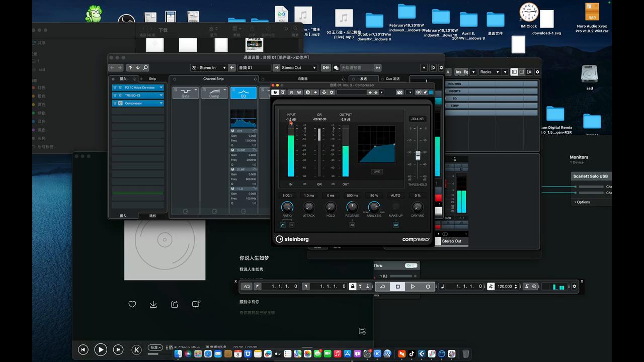Like the song with heart icon
644x362 pixels.
pos(132,304)
